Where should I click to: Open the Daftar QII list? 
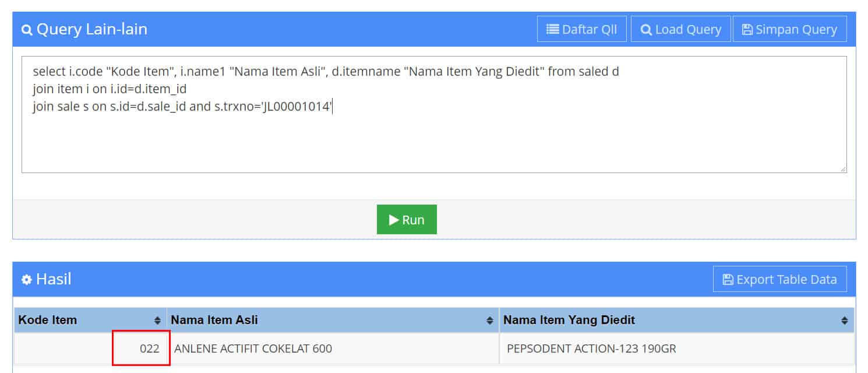pyautogui.click(x=581, y=29)
